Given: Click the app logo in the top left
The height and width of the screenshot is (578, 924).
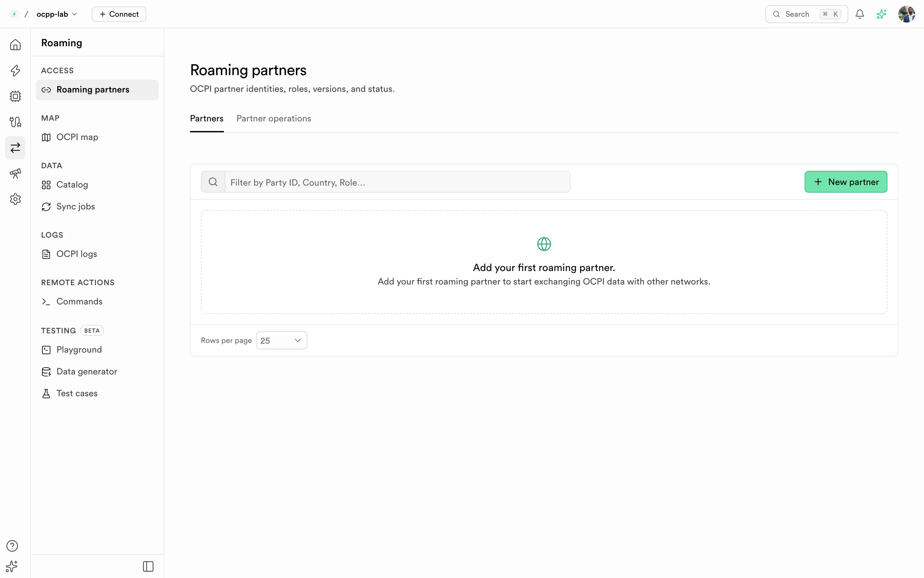Looking at the screenshot, I should (x=14, y=14).
